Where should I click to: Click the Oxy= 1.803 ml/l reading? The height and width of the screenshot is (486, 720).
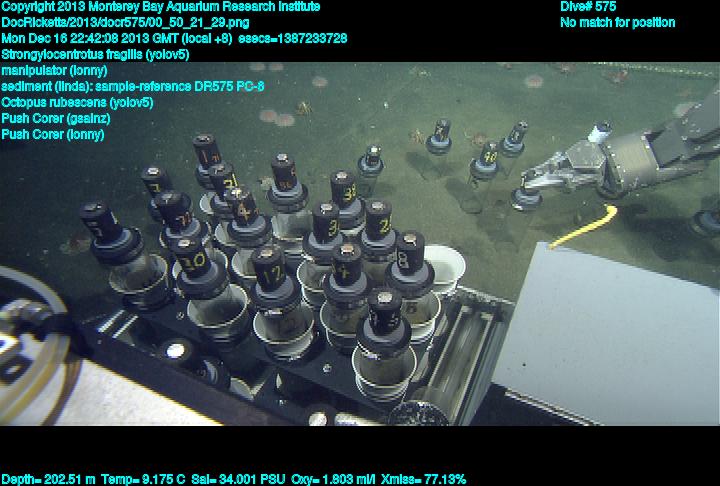point(333,480)
